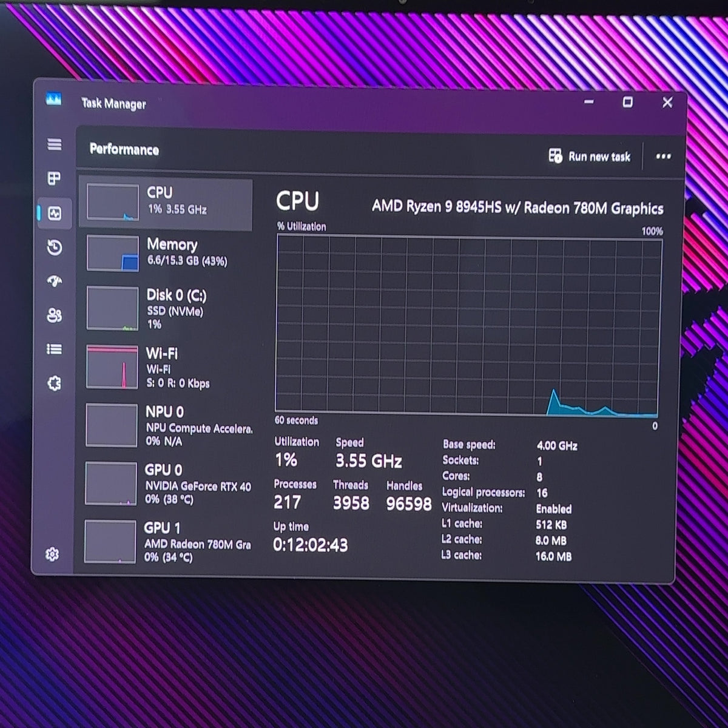Select the Memory performance entry

click(x=166, y=254)
